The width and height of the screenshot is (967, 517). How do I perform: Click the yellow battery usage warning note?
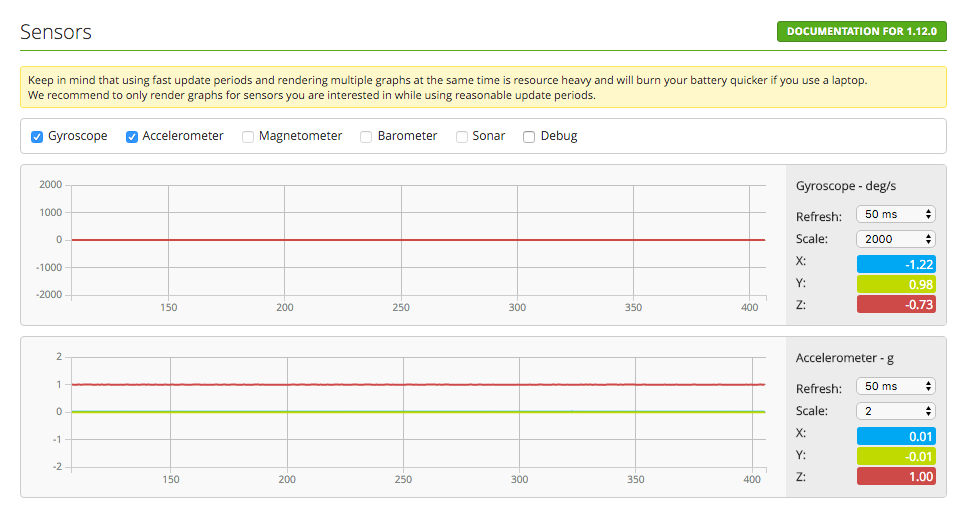pyautogui.click(x=483, y=87)
